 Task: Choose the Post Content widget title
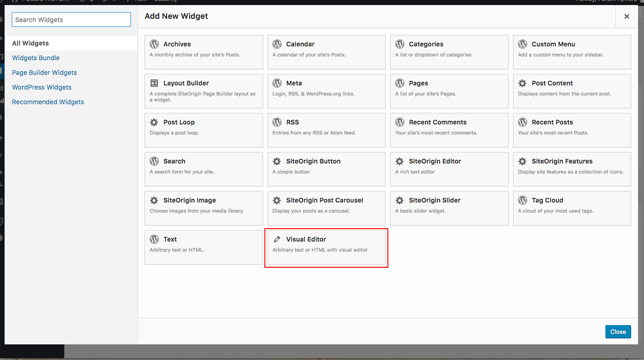552,83
